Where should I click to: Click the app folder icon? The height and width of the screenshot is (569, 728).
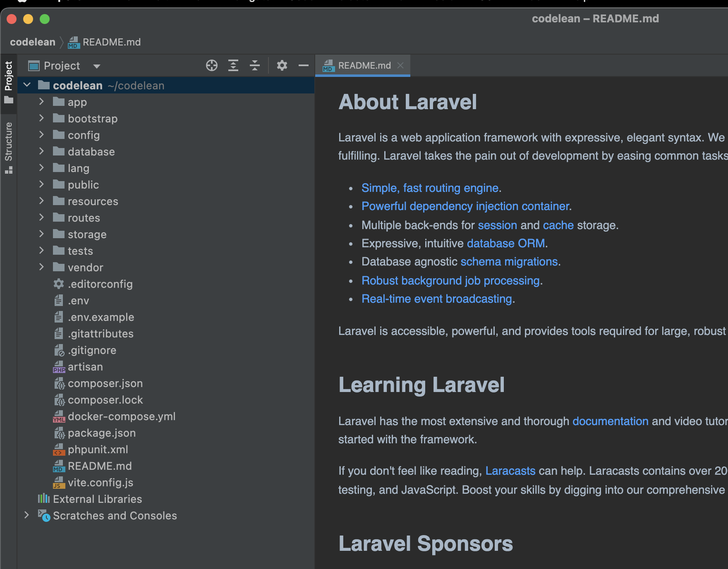(59, 102)
